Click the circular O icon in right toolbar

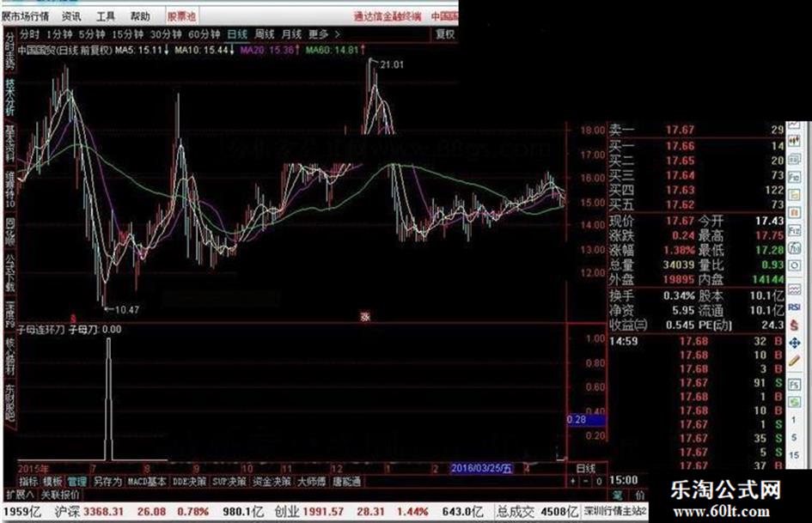(793, 266)
